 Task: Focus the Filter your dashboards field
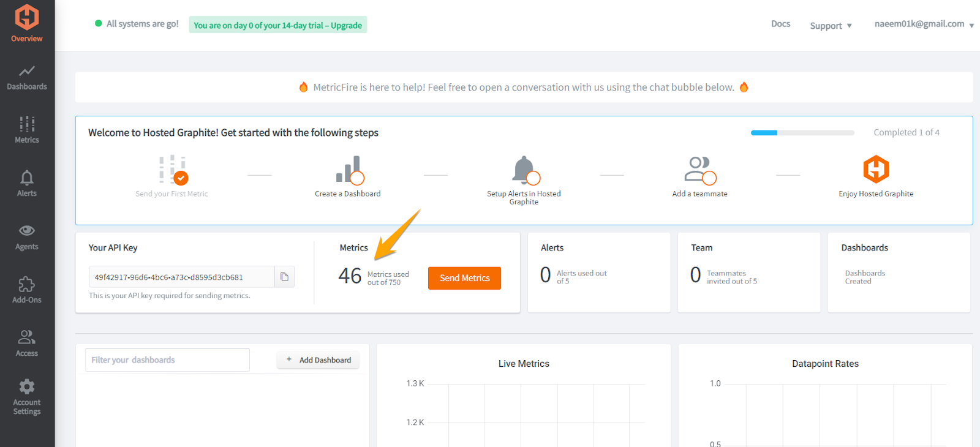pyautogui.click(x=167, y=360)
